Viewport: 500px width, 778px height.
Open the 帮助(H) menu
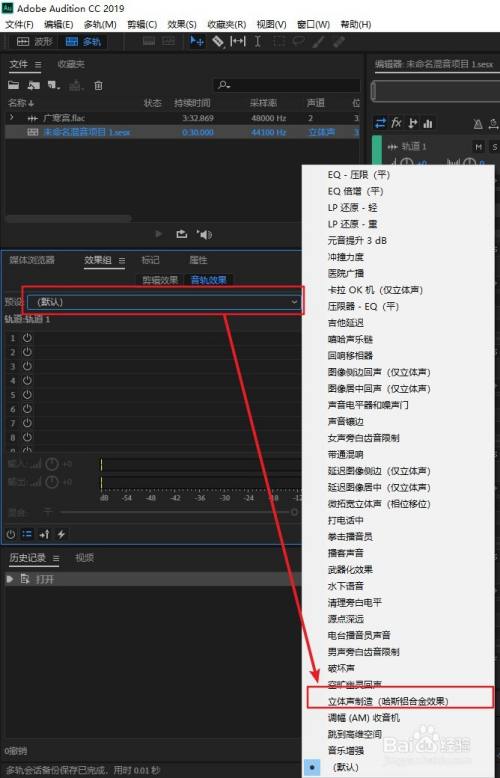(x=356, y=24)
